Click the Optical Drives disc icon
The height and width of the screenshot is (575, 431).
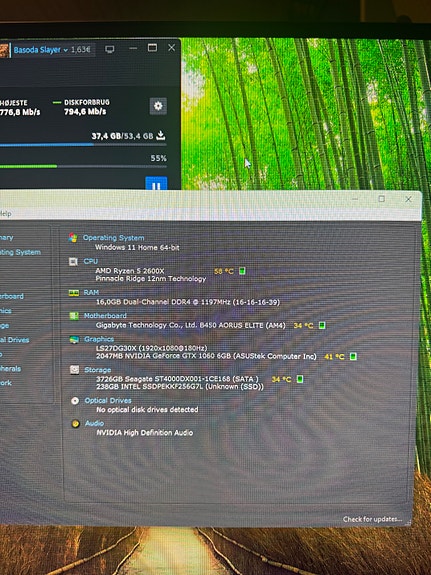pos(75,400)
